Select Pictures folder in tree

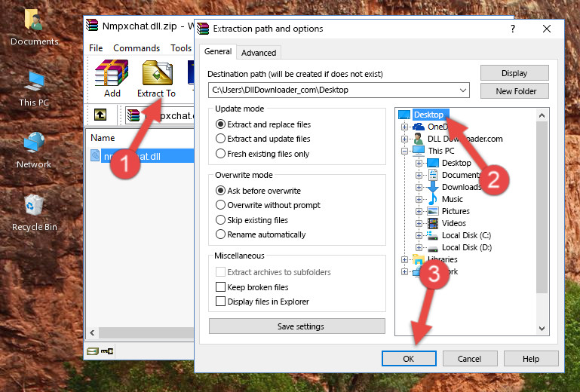pos(456,211)
